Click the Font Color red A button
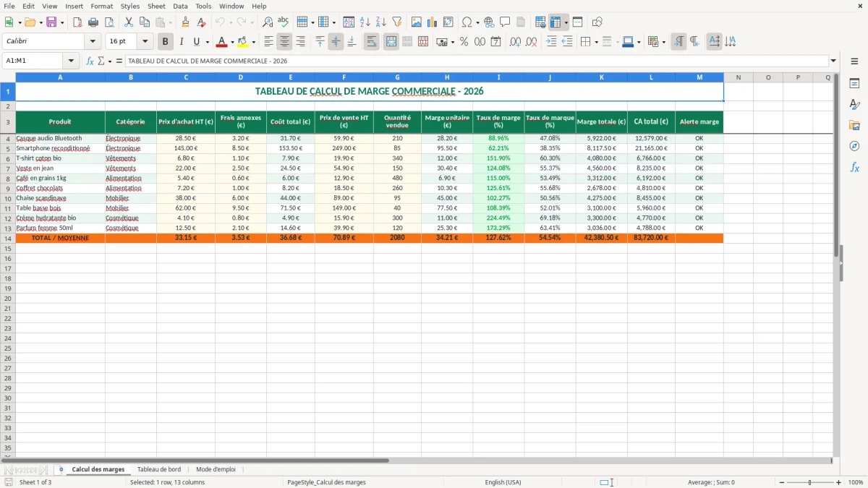This screenshot has height=488, width=868. 221,42
